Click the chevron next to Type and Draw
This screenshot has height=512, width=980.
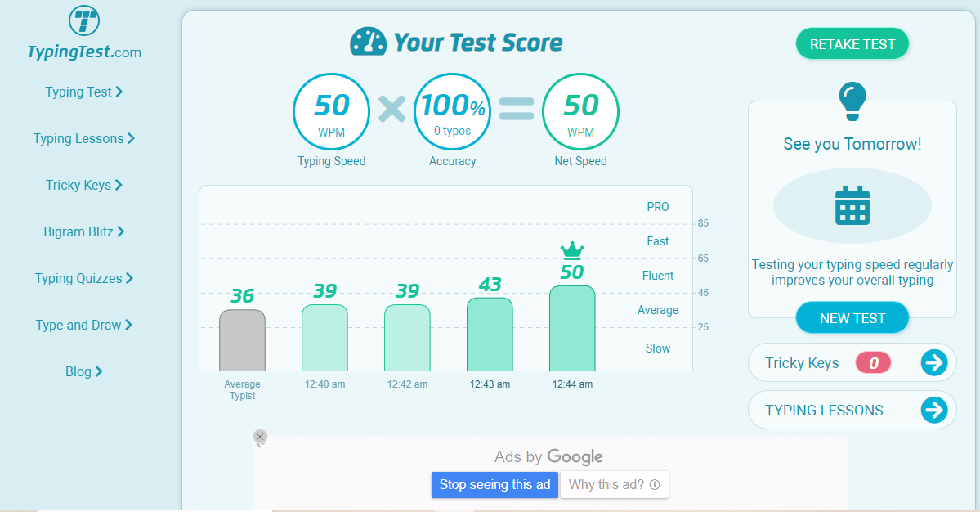coord(128,325)
